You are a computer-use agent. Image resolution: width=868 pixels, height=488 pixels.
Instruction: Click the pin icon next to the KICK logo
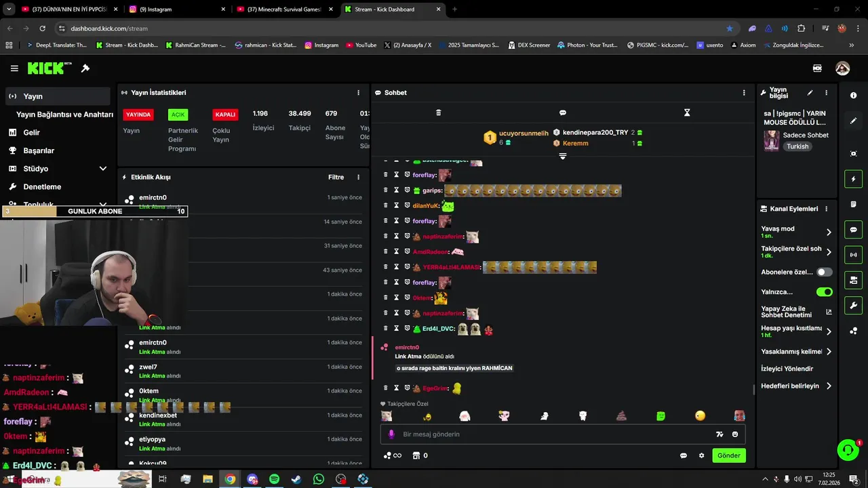(x=85, y=68)
